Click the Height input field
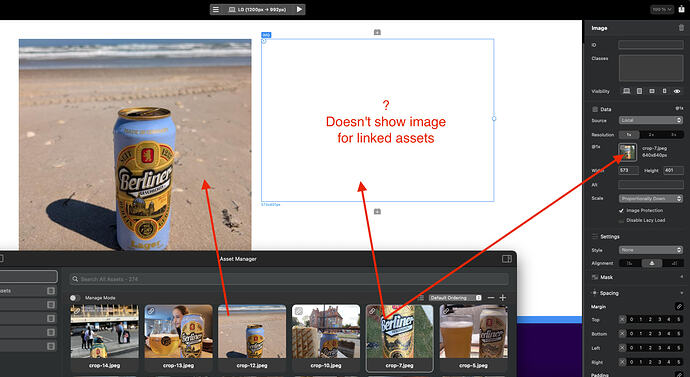 pyautogui.click(x=673, y=170)
